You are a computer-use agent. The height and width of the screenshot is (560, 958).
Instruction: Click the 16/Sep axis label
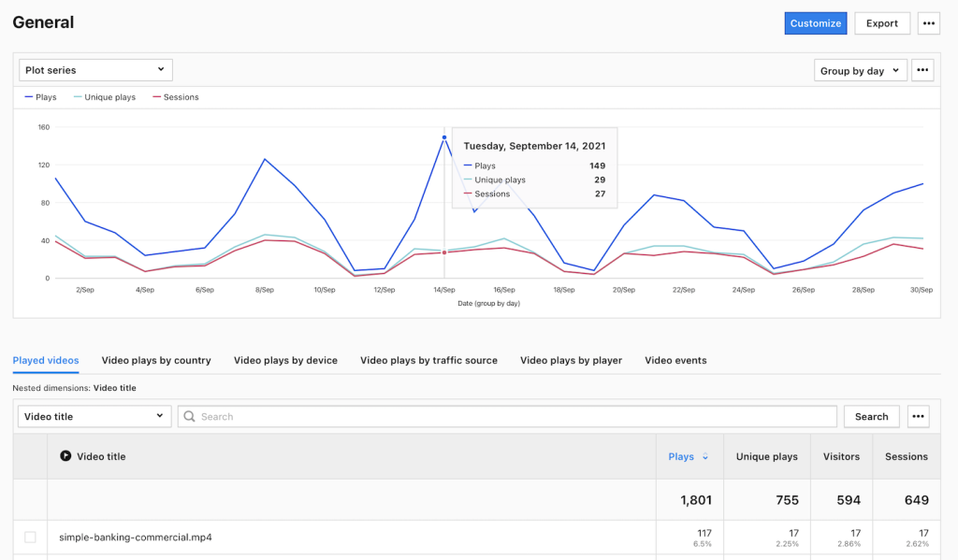click(504, 290)
